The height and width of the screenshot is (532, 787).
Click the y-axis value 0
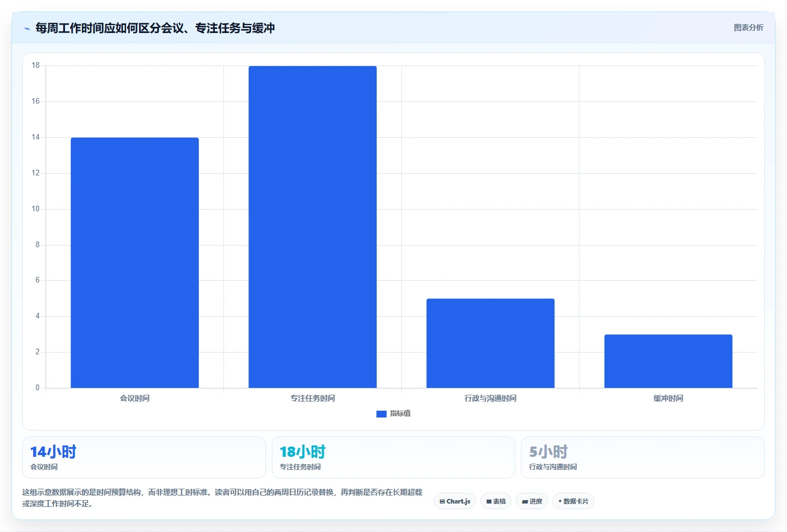[x=38, y=388]
